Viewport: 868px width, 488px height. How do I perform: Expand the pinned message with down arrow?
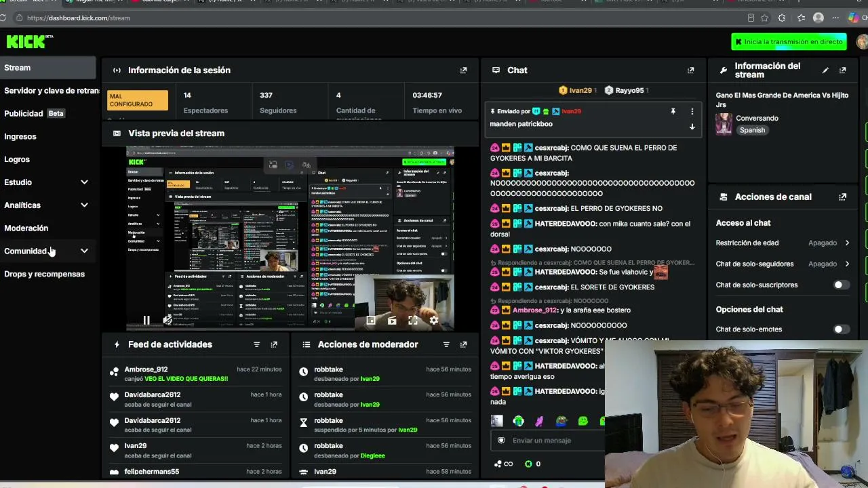click(692, 127)
